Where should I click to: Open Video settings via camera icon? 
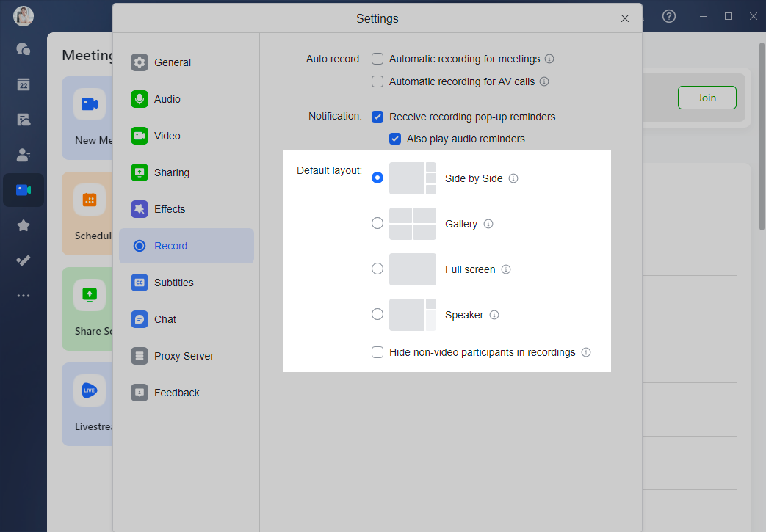click(x=140, y=136)
